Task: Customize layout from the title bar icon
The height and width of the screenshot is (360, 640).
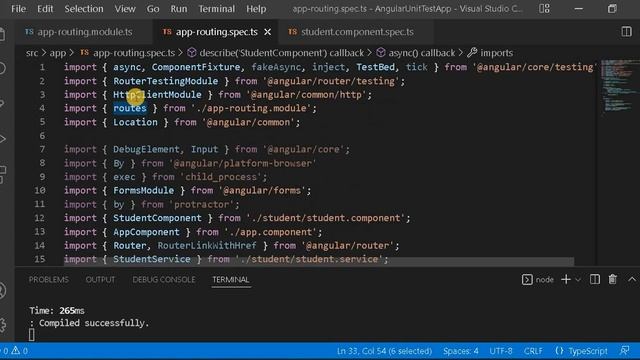Action: click(x=544, y=9)
